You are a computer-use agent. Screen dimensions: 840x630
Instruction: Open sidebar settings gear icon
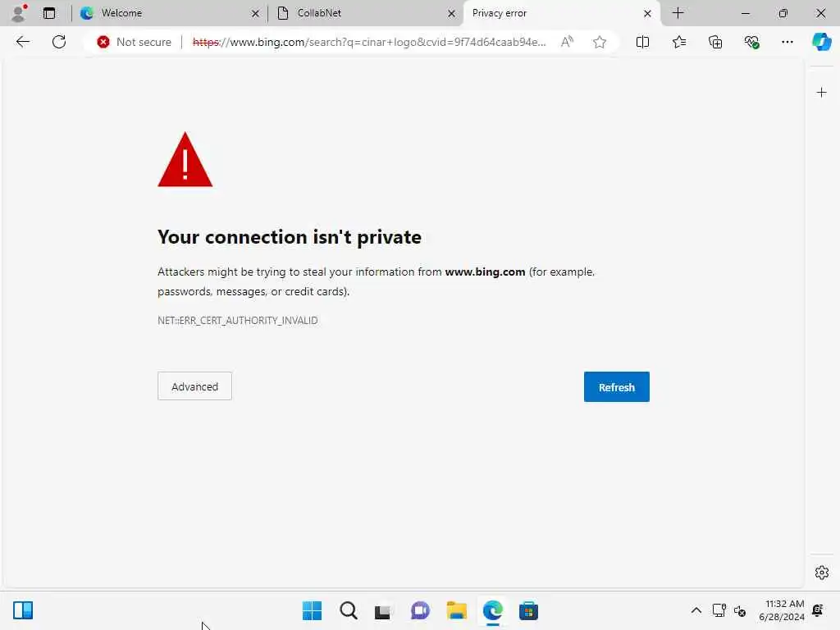point(822,573)
